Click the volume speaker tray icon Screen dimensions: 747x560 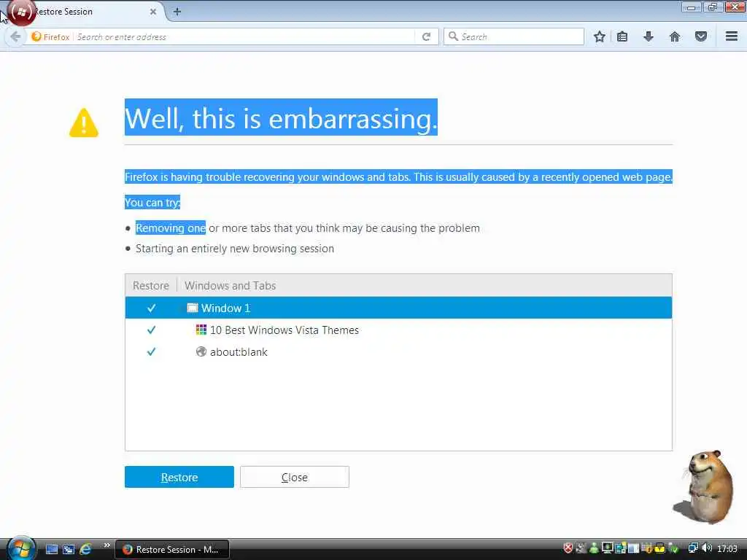tap(707, 548)
